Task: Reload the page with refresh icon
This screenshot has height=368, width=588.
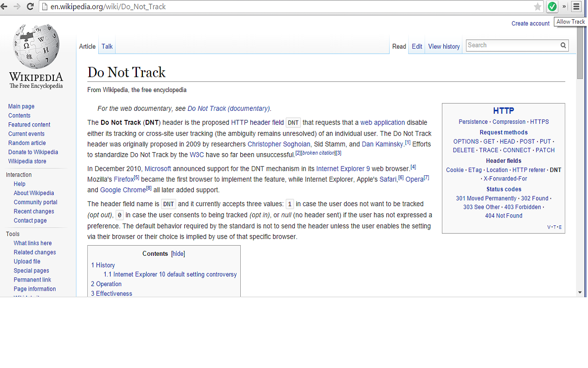Action: tap(30, 6)
